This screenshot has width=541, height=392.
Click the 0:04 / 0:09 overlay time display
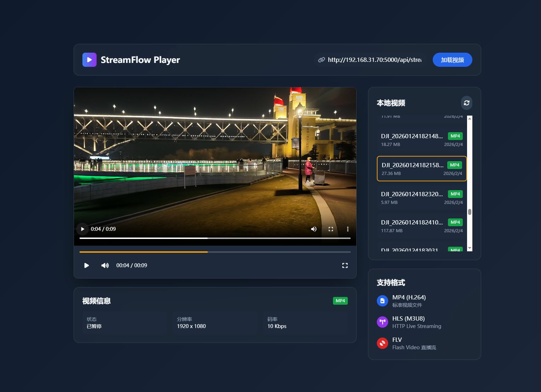103,229
